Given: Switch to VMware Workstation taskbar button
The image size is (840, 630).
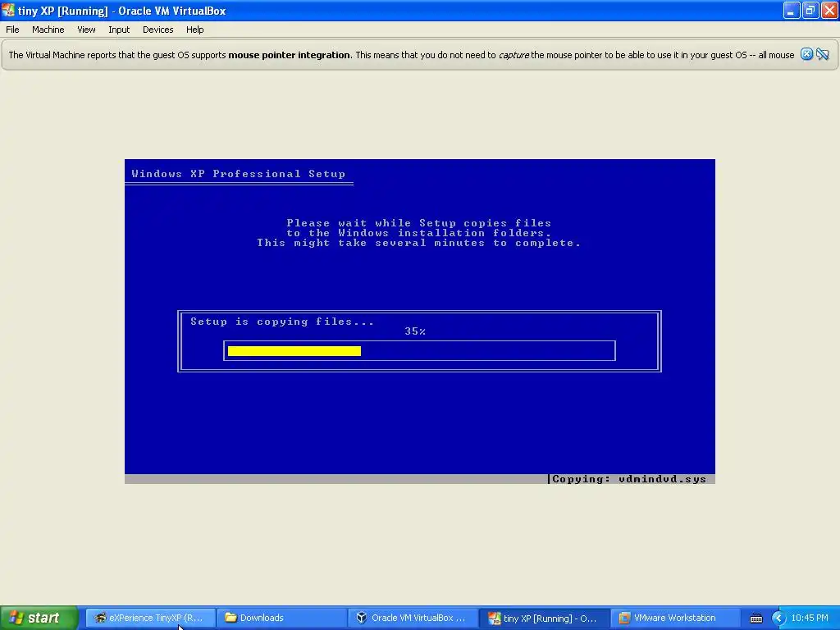Looking at the screenshot, I should [675, 618].
